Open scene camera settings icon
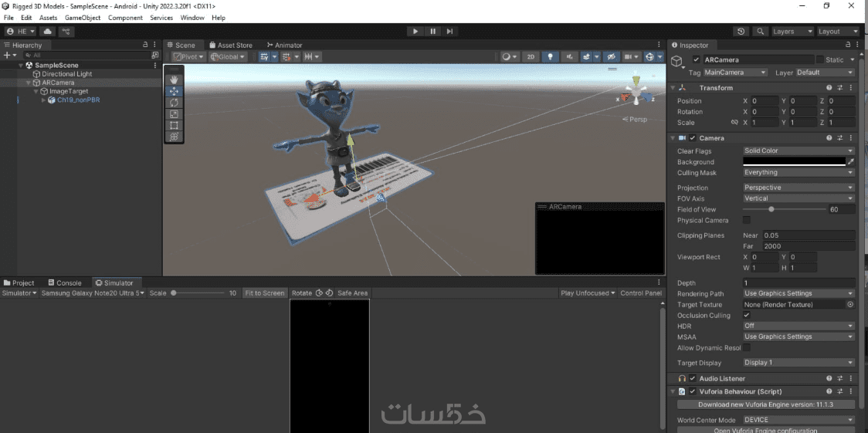 click(x=628, y=56)
